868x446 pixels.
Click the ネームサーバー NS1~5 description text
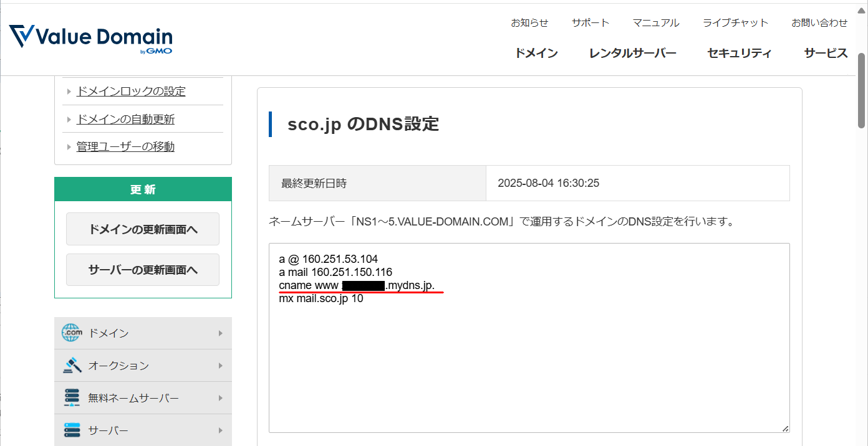pos(501,221)
